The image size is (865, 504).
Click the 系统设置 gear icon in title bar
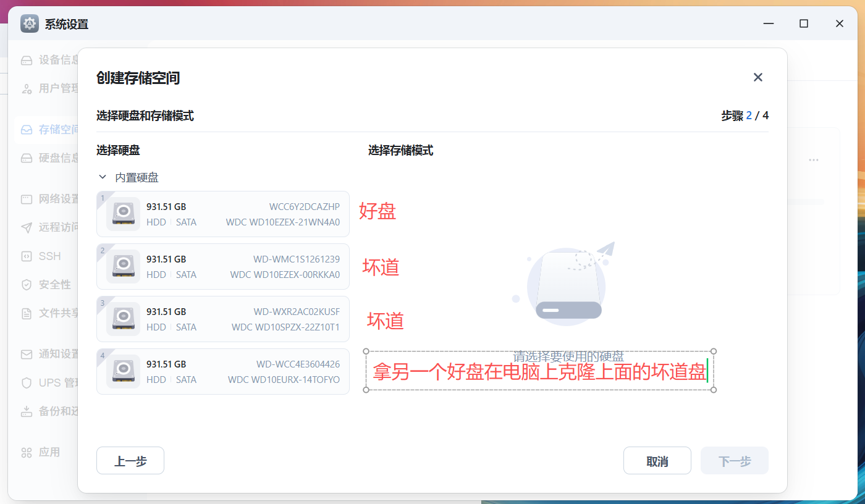[29, 23]
